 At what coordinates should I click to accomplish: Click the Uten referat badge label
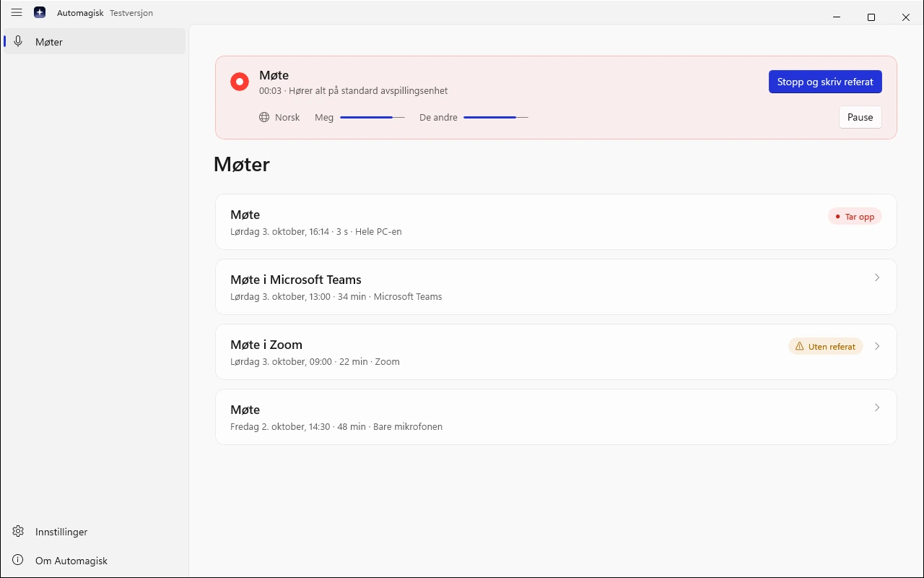832,347
